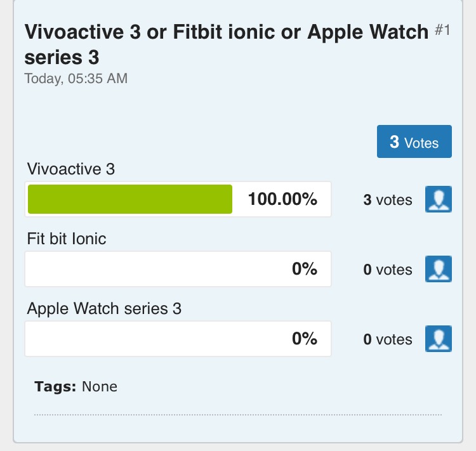This screenshot has height=451, width=476.
Task: Click the Apple Watch series 3 option label
Action: 104,308
